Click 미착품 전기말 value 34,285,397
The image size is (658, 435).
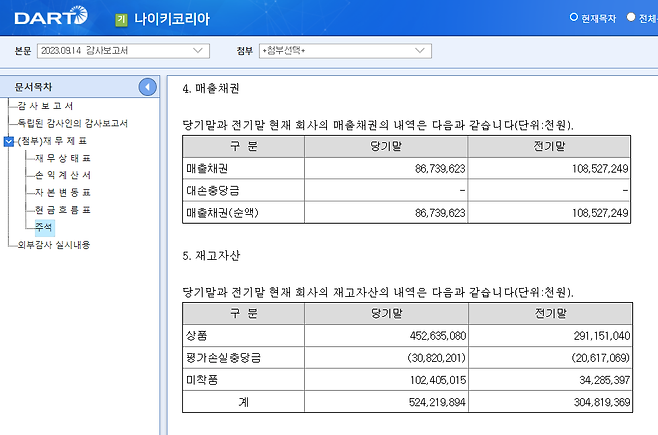tap(605, 380)
